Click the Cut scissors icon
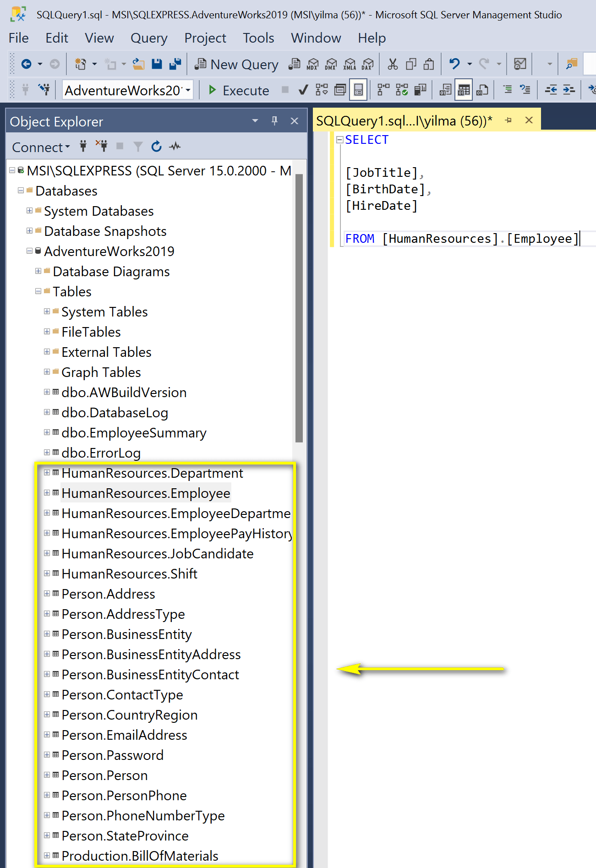 click(x=393, y=64)
